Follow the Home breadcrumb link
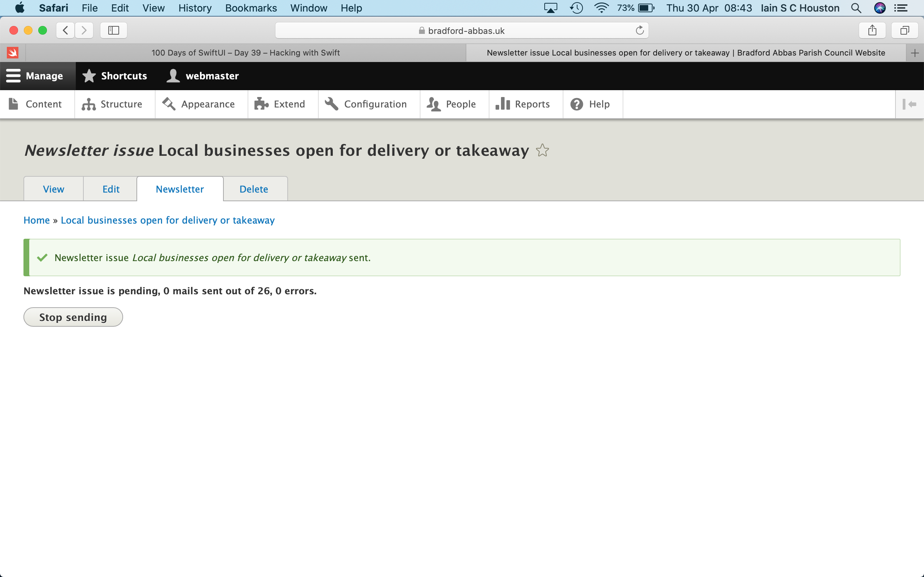The image size is (924, 577). click(x=36, y=220)
